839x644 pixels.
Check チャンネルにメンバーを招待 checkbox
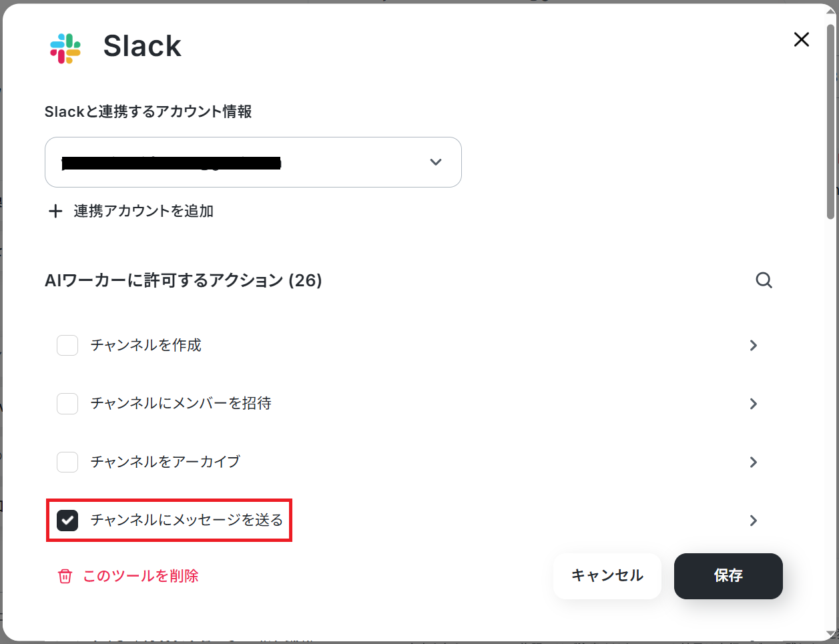67,404
